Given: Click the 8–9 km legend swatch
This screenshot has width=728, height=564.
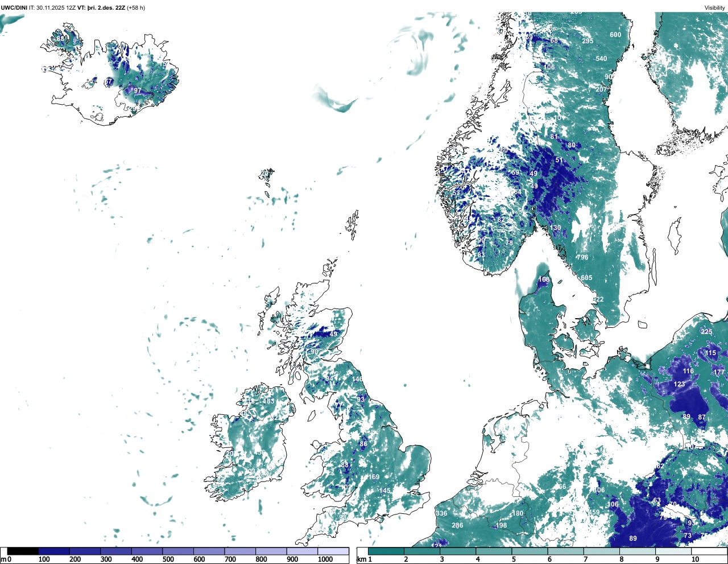Looking at the screenshot, I should [637, 551].
